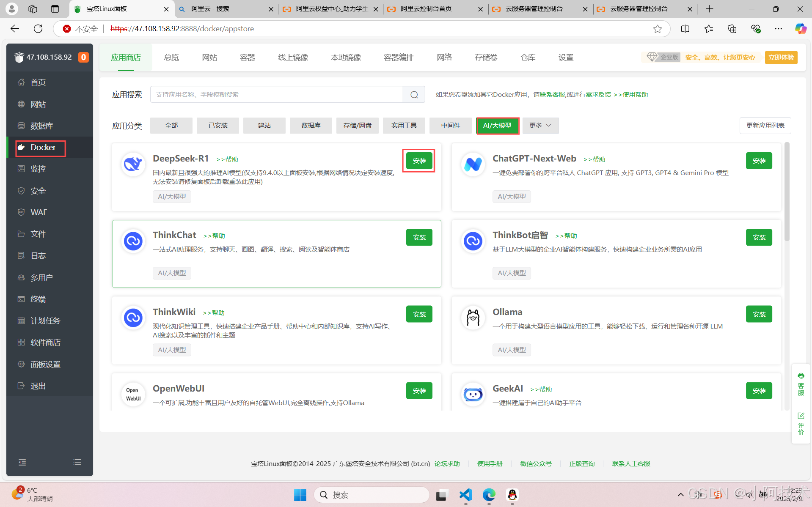Image resolution: width=812 pixels, height=507 pixels.
Task: Click the browser address bar URL
Action: (x=182, y=28)
